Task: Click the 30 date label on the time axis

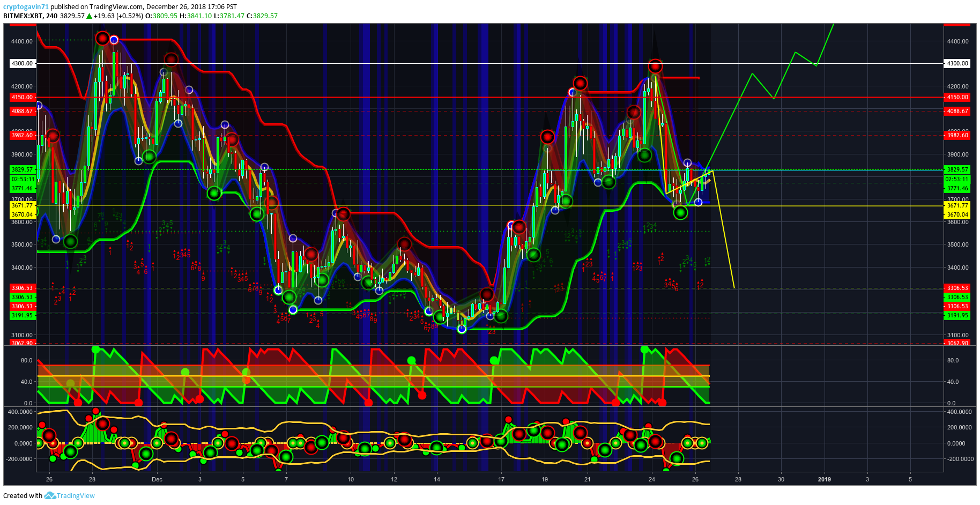Action: [781, 479]
